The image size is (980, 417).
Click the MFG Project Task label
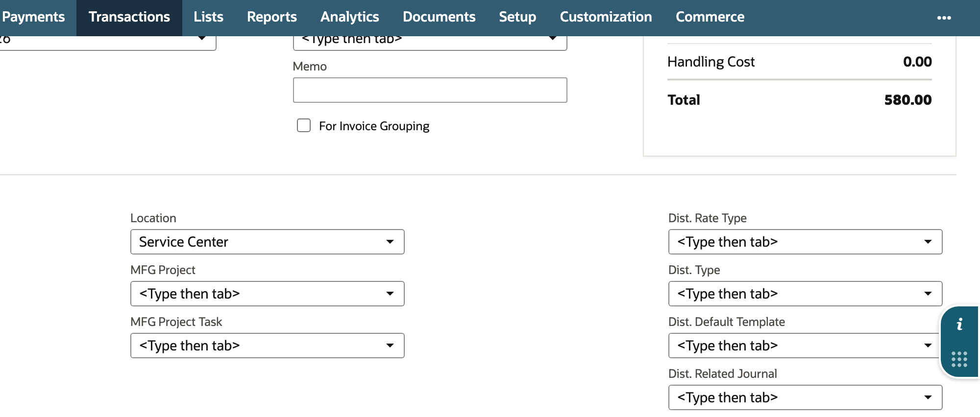(x=176, y=322)
